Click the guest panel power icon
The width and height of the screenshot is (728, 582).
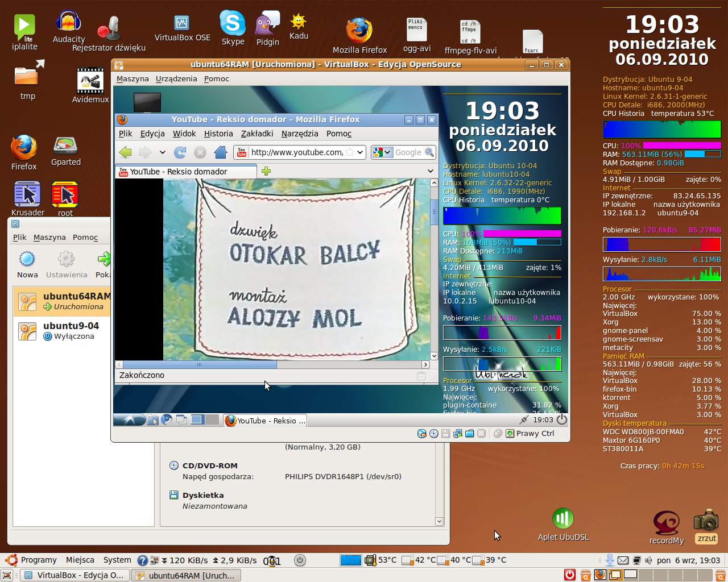click(562, 420)
